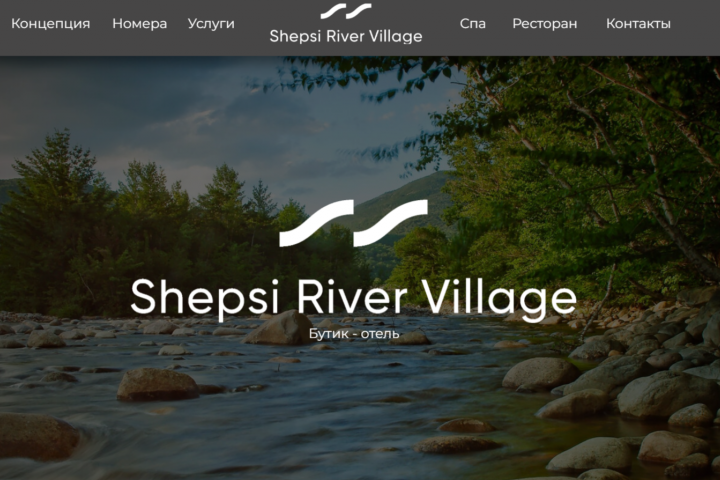Click the word River in hero title

[351, 297]
